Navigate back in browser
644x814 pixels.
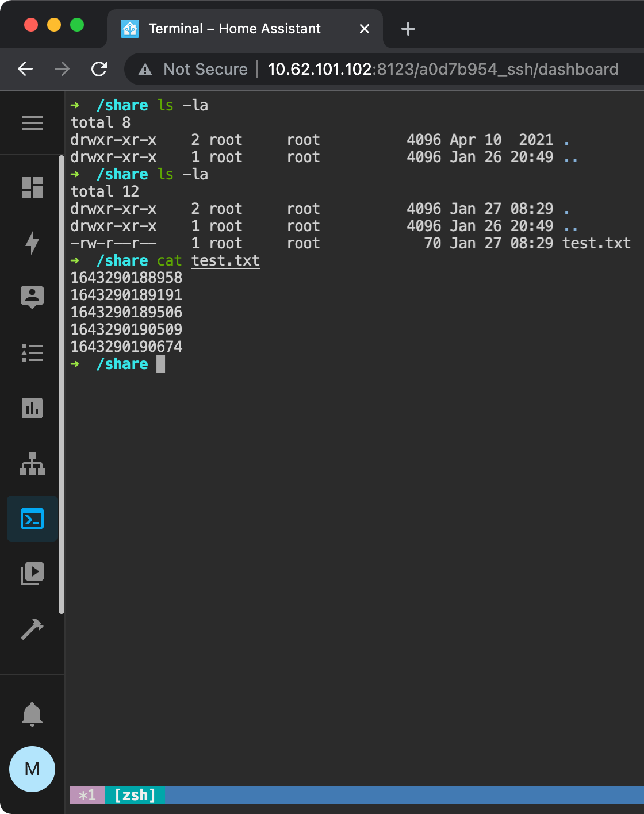[x=24, y=69]
